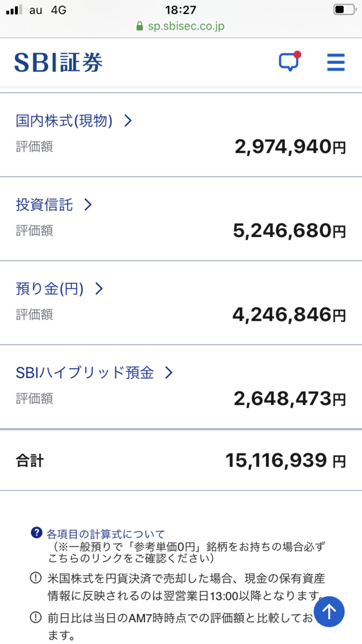Open the chat notification icon
The width and height of the screenshot is (362, 644).
[x=289, y=62]
